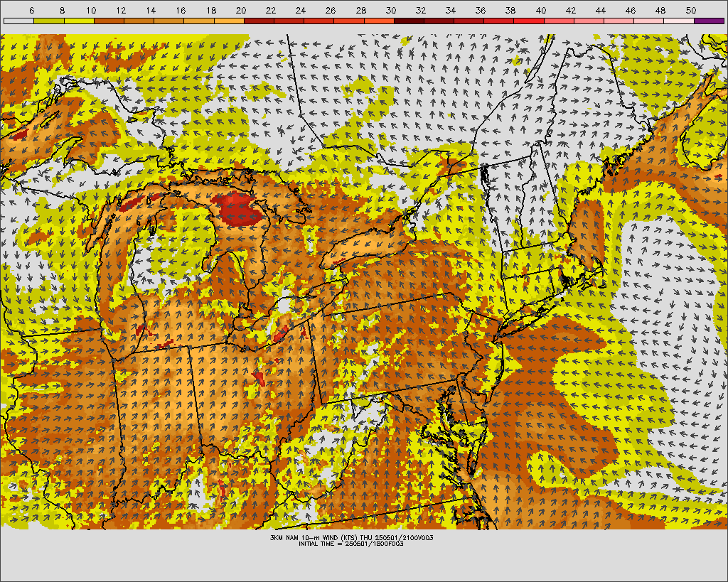Select legend swatch between 10 and 12
The image size is (728, 582).
pyautogui.click(x=109, y=21)
